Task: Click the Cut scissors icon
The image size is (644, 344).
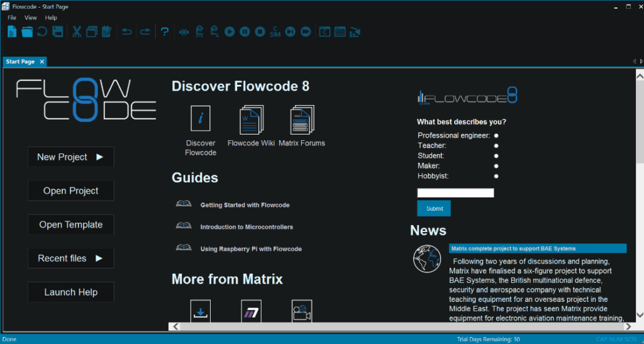Action: click(x=77, y=31)
